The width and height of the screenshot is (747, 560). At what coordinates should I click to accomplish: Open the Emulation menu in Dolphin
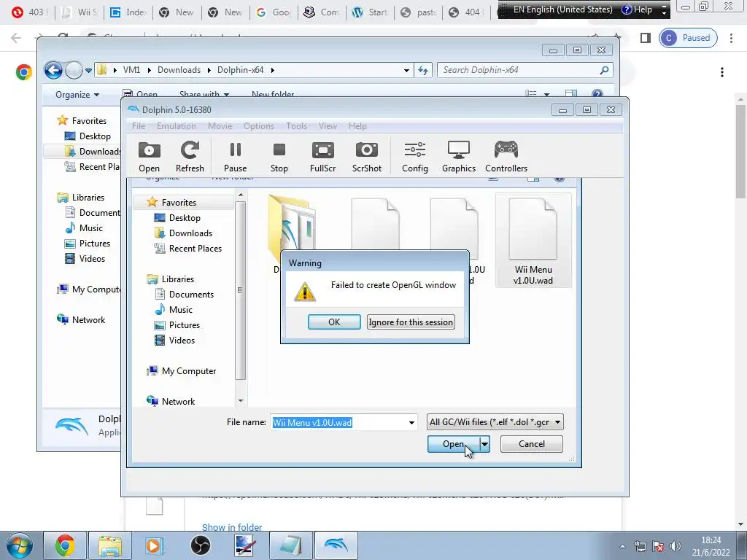[x=177, y=126]
